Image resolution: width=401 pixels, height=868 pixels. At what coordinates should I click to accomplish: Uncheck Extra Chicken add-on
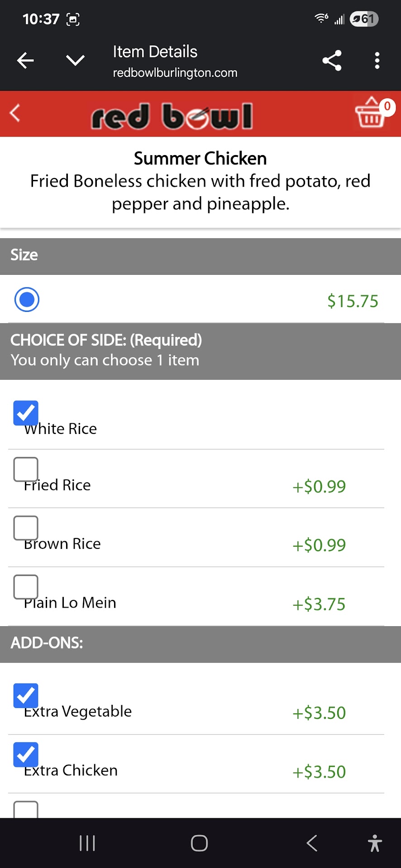pyautogui.click(x=26, y=755)
